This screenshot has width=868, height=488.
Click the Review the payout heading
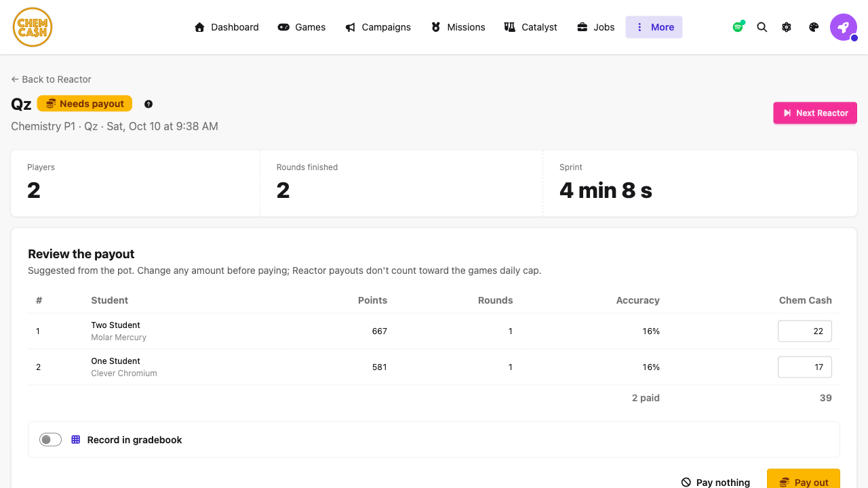tap(81, 254)
